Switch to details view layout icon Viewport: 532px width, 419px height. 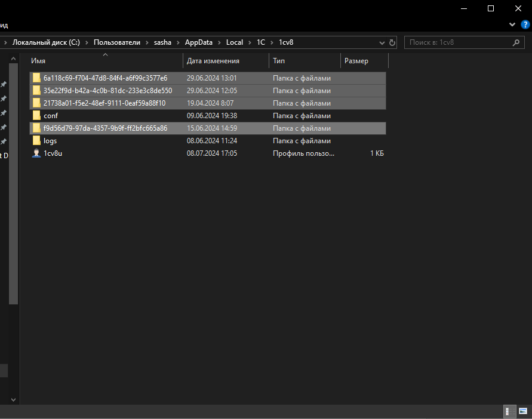pyautogui.click(x=509, y=411)
